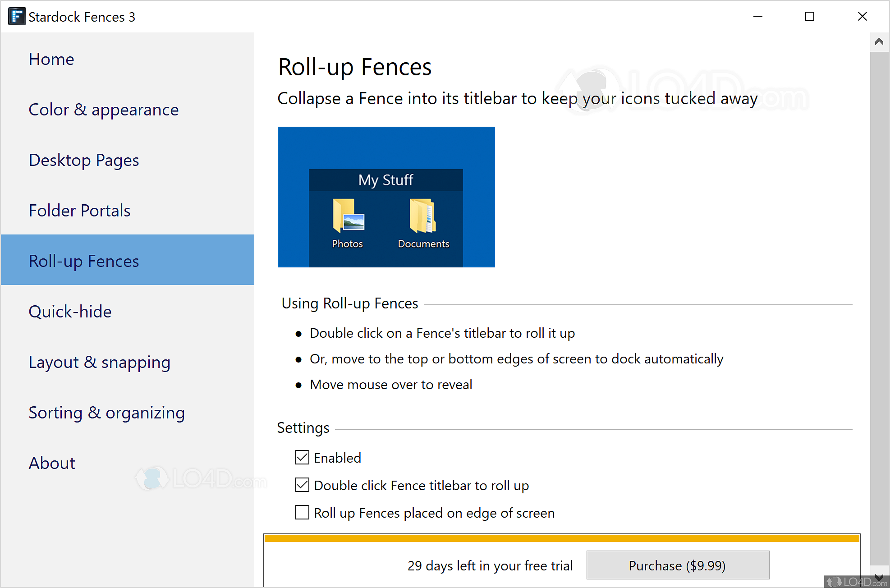The height and width of the screenshot is (588, 890).
Task: Select Desktop Pages in sidebar
Action: coord(84,160)
